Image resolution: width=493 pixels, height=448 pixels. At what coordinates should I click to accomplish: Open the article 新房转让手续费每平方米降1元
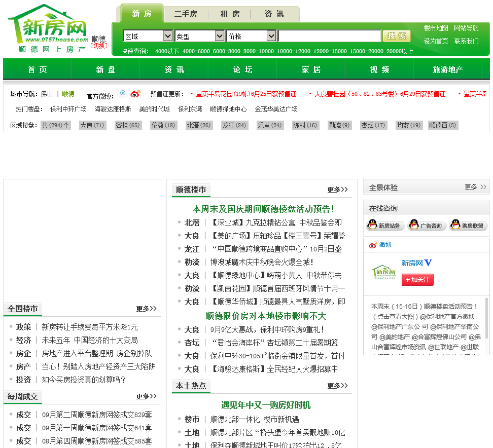click(x=90, y=327)
